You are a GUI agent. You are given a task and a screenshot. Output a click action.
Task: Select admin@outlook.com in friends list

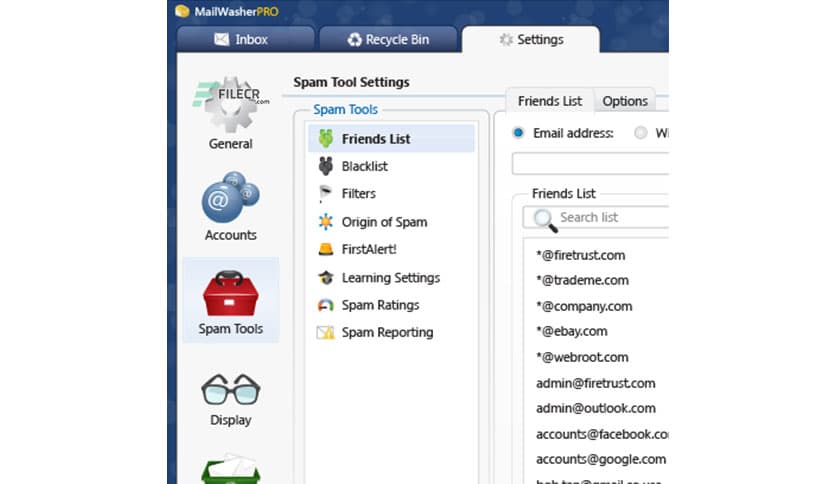(x=596, y=408)
